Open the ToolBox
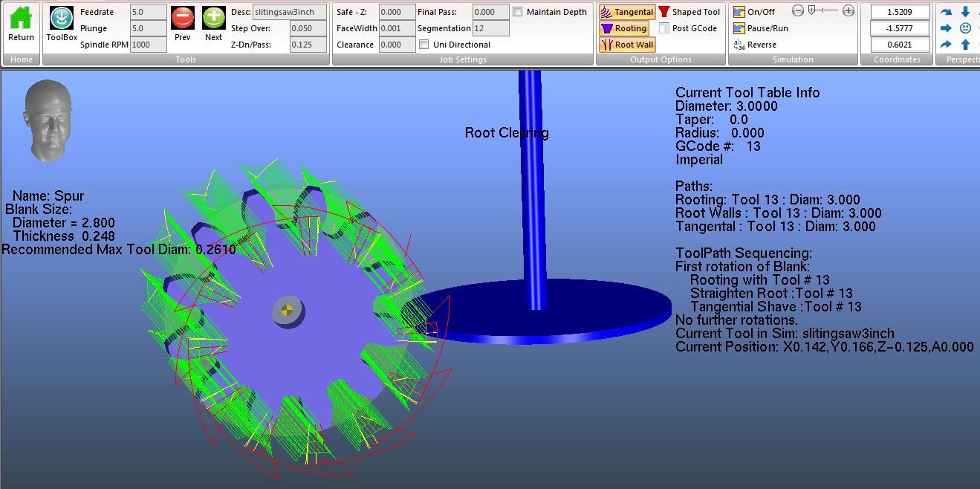This screenshot has width=980, height=489. click(62, 24)
